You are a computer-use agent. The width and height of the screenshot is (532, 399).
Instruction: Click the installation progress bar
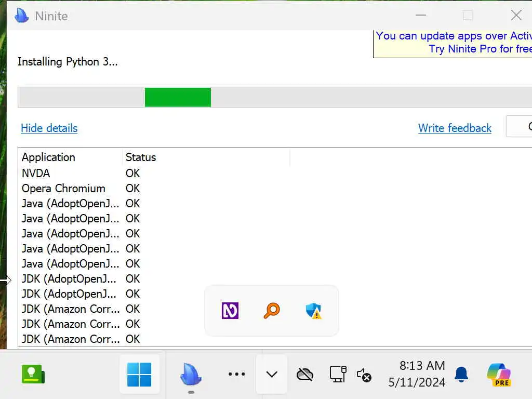tap(275, 97)
